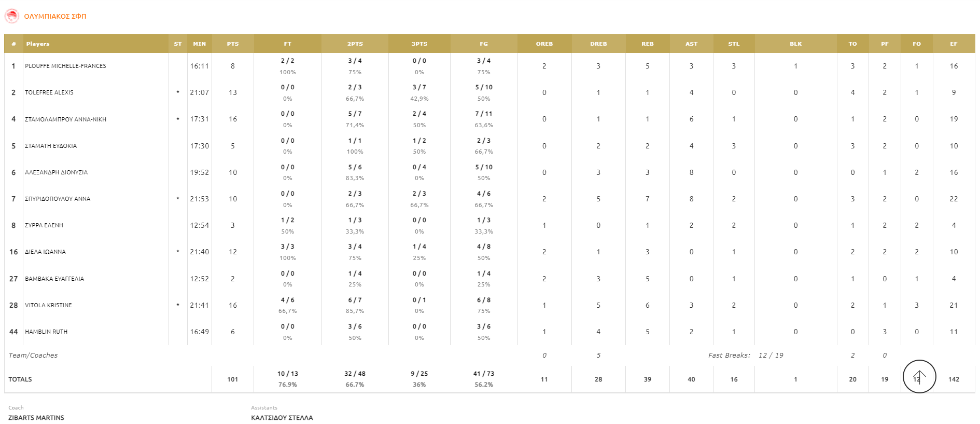Click player HAMBLIN RUTH
980x424 pixels.
[x=46, y=332]
